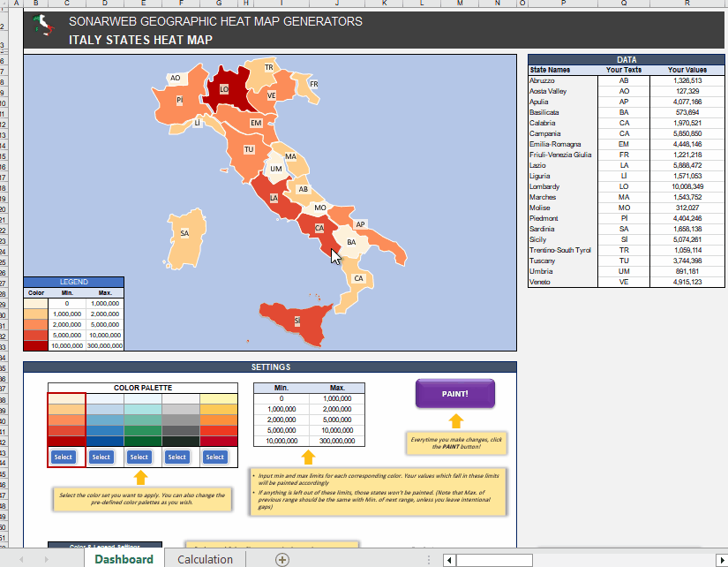Select the gray color palette
The height and width of the screenshot is (567, 728).
pyautogui.click(x=176, y=457)
